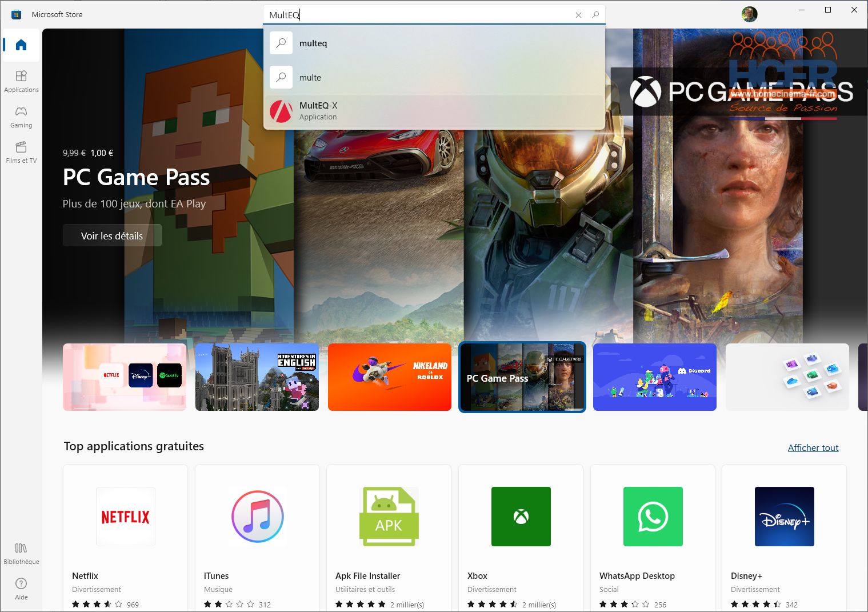Viewport: 868px width, 612px height.
Task: Click Top applications gratuites heading
Action: [x=134, y=446]
